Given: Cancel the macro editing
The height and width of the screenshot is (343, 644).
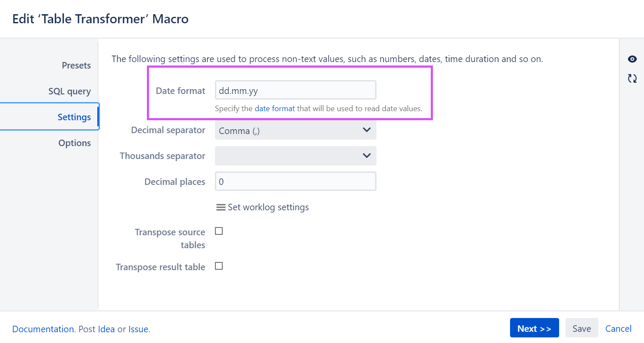Looking at the screenshot, I should [x=618, y=329].
